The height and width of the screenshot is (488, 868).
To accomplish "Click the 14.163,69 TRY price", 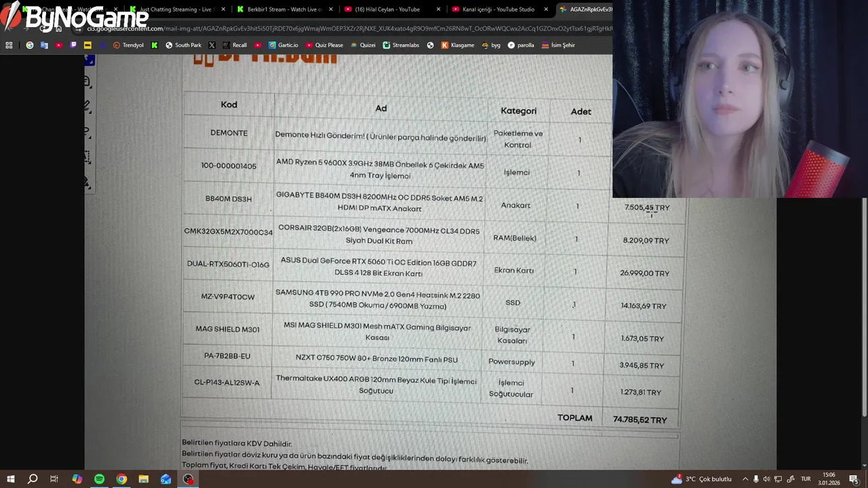I will coord(644,306).
